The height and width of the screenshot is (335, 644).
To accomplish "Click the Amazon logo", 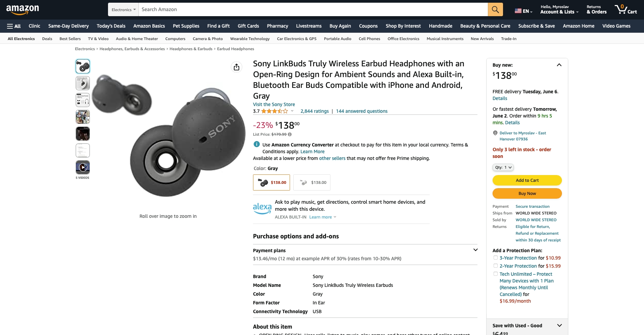I will tap(23, 9).
